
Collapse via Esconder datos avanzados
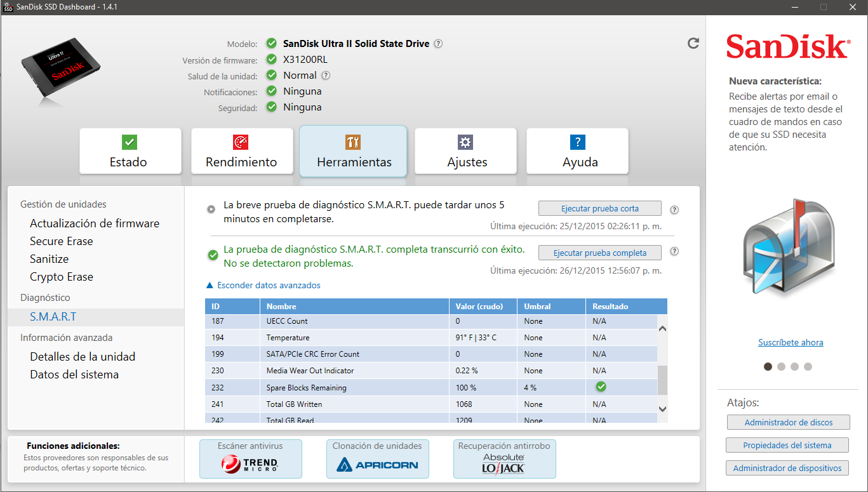tap(264, 286)
